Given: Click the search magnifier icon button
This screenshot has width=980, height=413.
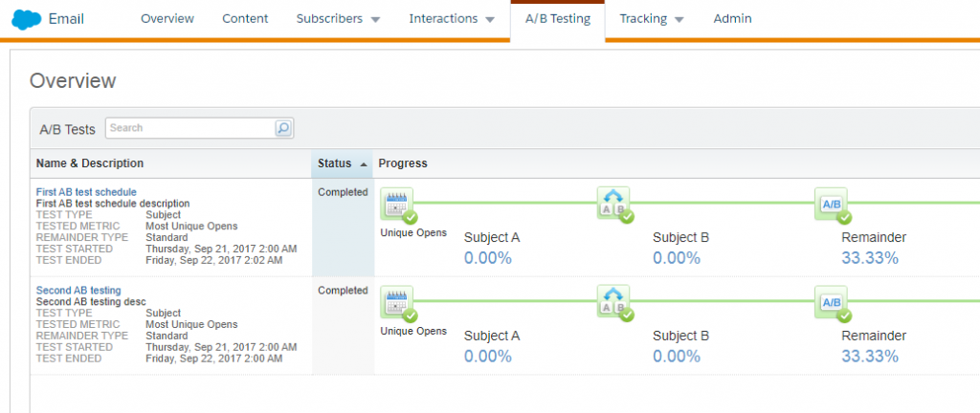Looking at the screenshot, I should pos(283,128).
